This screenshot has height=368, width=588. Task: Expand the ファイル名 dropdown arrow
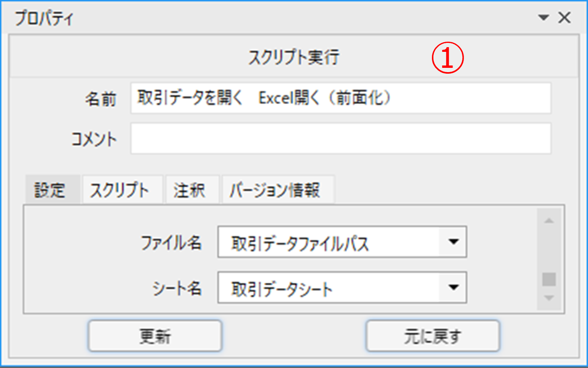click(x=453, y=242)
